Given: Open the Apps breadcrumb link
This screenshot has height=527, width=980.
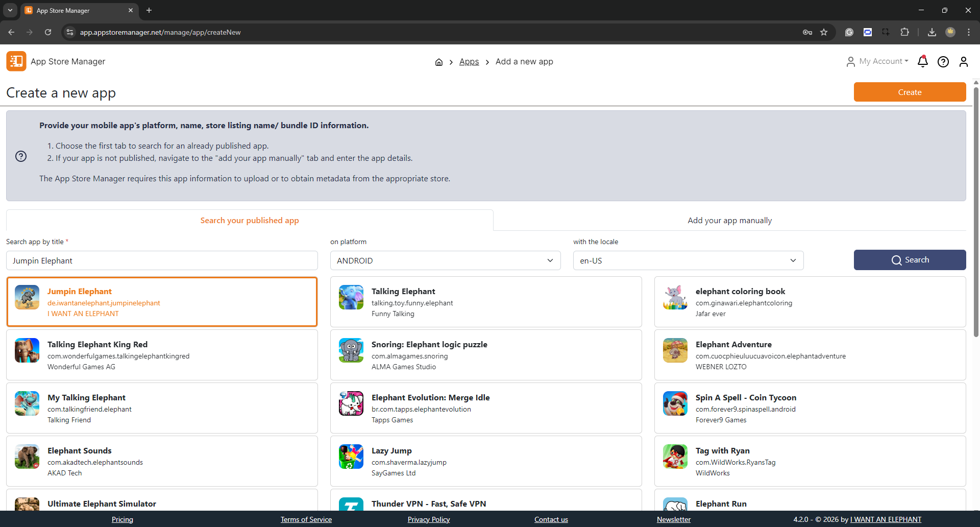Looking at the screenshot, I should tap(469, 62).
